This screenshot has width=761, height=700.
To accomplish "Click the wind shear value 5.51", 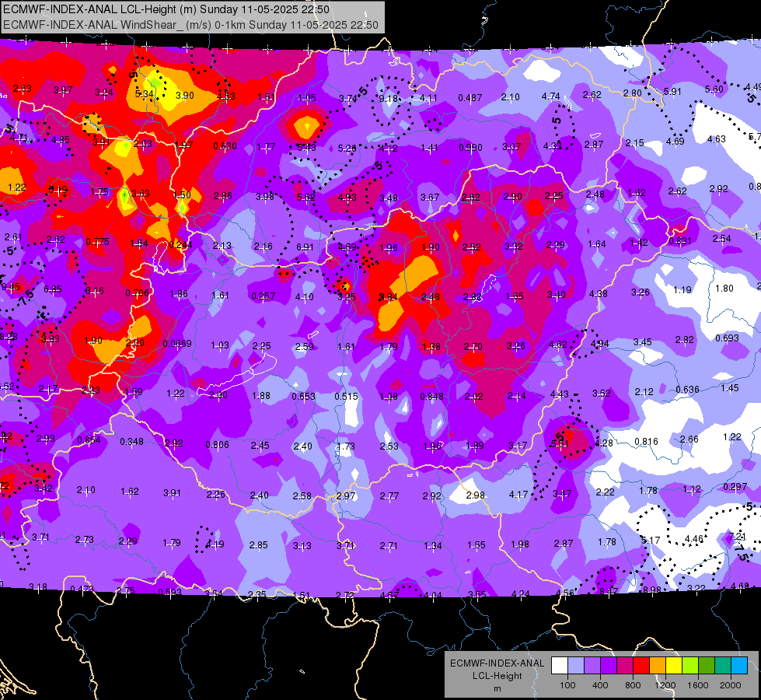I will pos(560,444).
